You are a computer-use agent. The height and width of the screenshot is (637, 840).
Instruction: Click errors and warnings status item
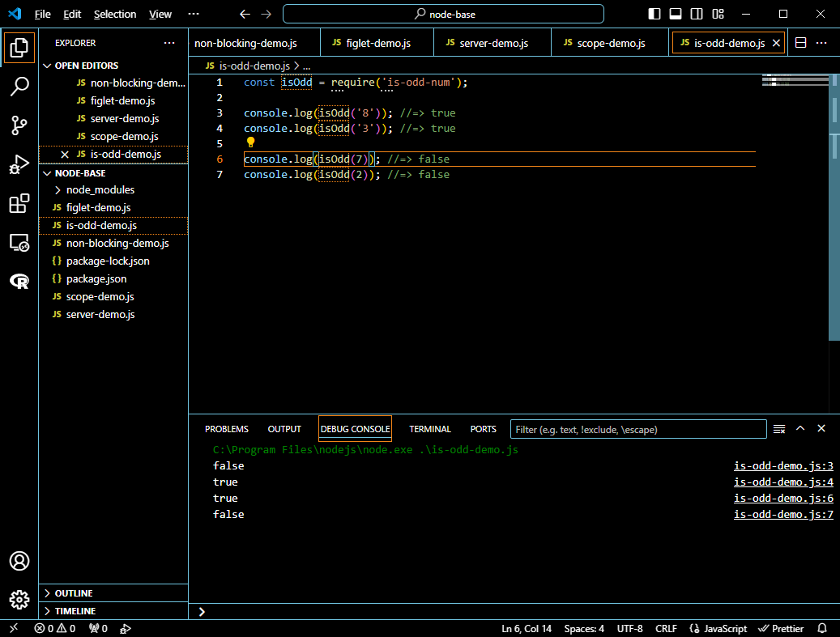point(55,628)
